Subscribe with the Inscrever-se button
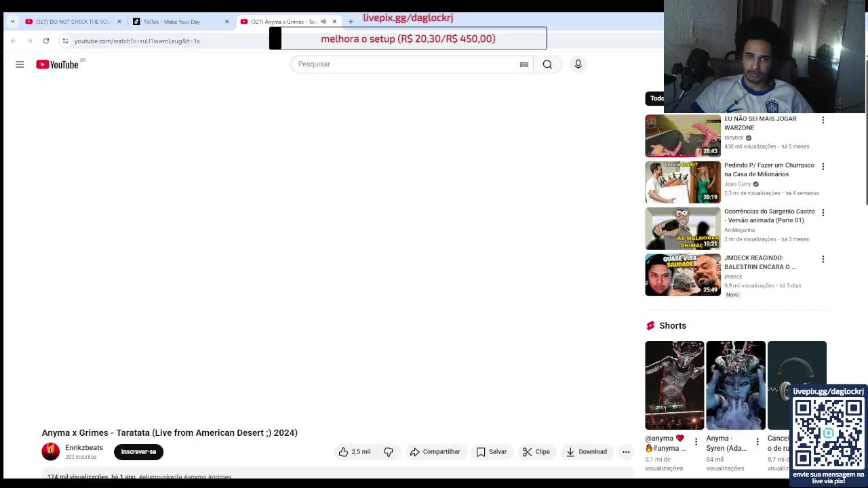 coord(138,452)
